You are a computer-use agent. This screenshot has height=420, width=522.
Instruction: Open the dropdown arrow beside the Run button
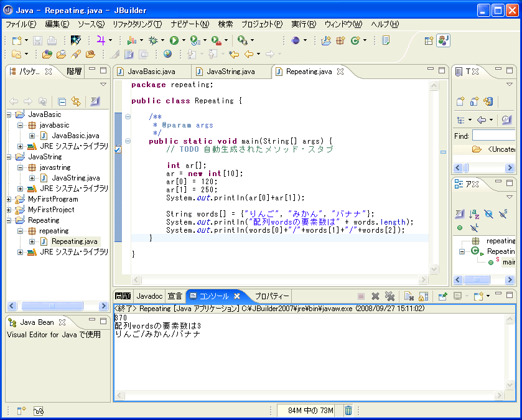click(183, 40)
